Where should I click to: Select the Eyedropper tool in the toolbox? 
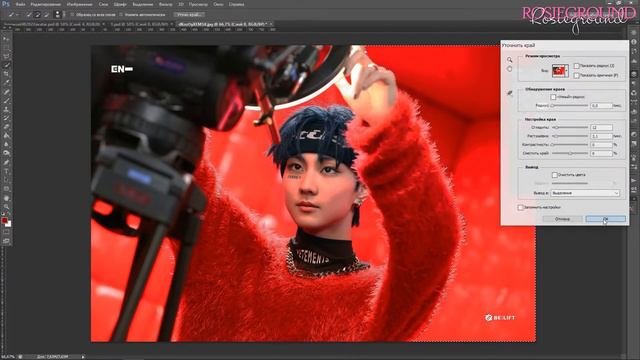(6, 83)
